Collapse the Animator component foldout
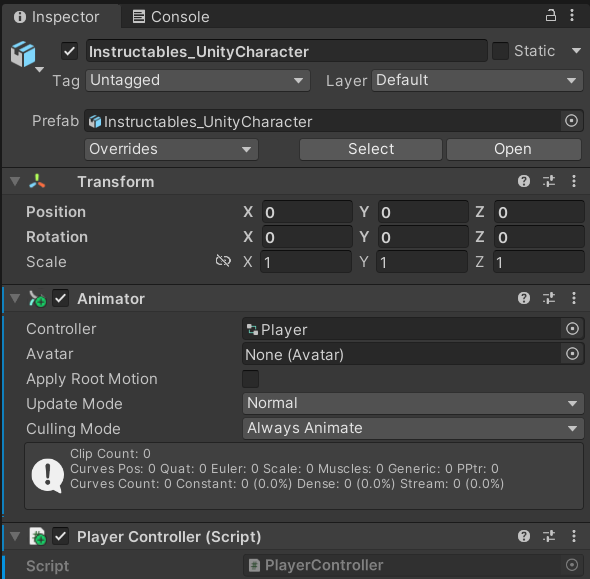The image size is (590, 579). (15, 298)
